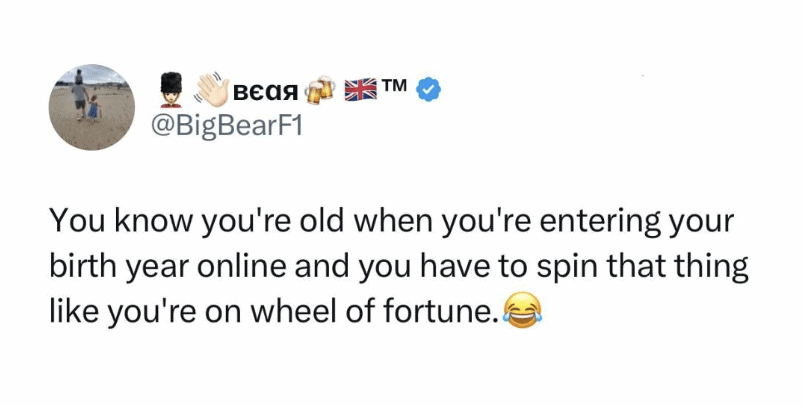Click the royal guard emoji in the name

click(171, 91)
